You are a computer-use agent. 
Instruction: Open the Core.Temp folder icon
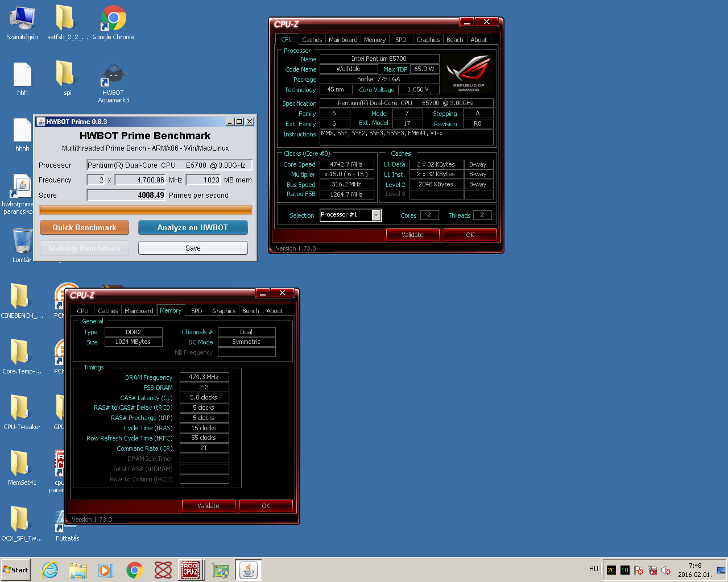tap(22, 357)
